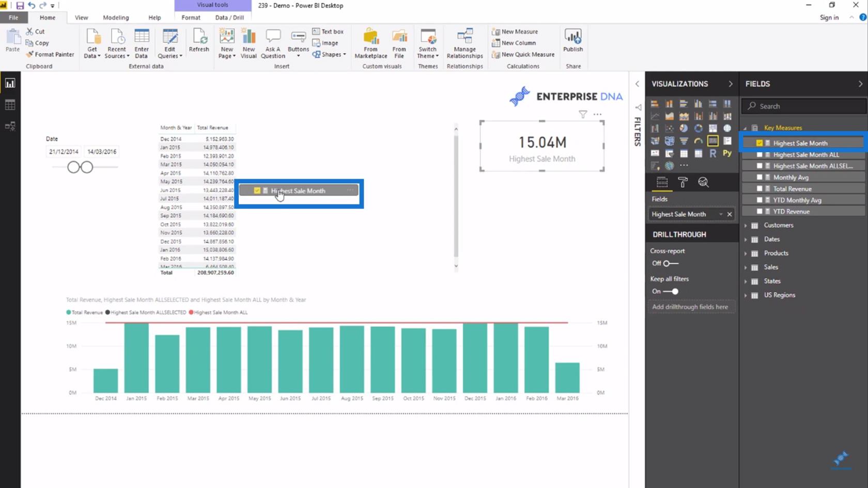
Task: Click New Measure in Calculations
Action: point(515,32)
